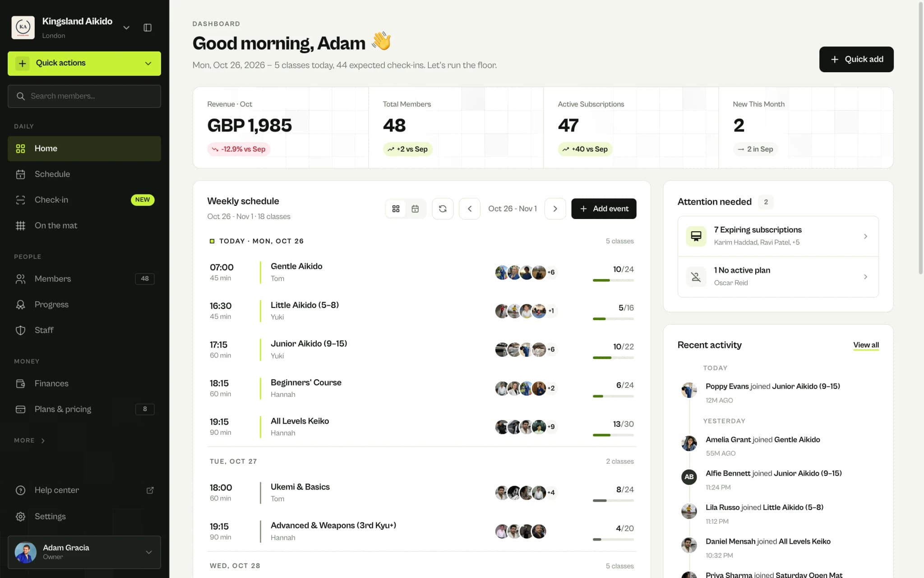Screen dimensions: 924x578
Task: Click Poppy Evans activity avatar
Action: pyautogui.click(x=689, y=390)
